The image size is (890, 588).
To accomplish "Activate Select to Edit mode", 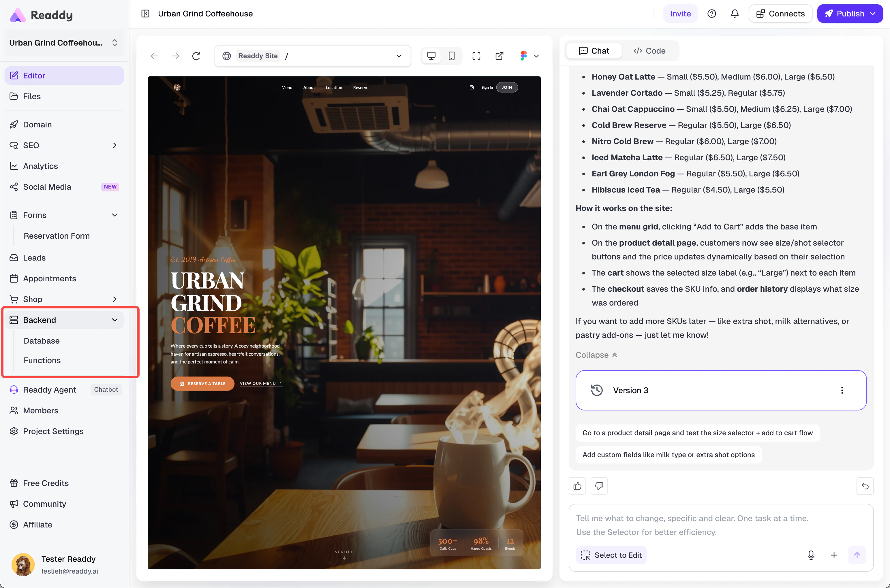I will [611, 555].
